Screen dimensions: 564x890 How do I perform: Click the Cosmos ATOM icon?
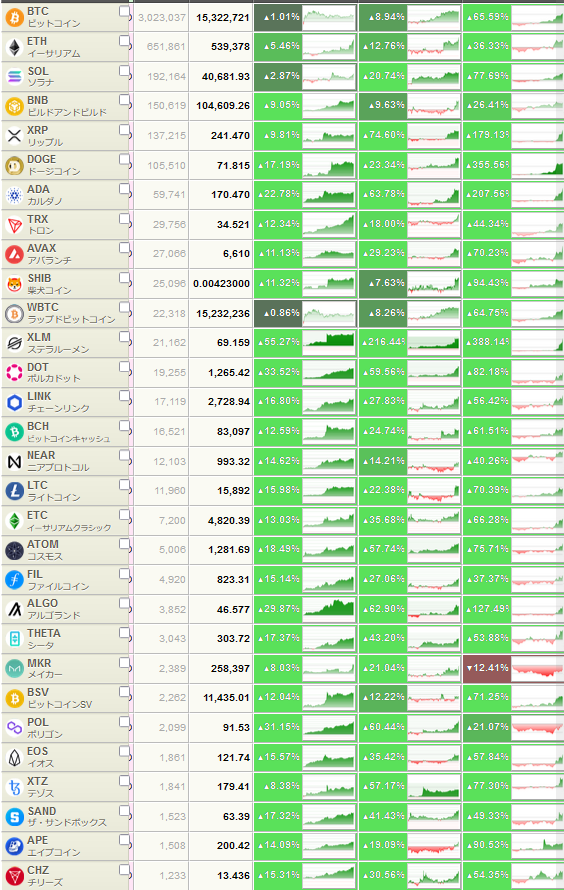pos(14,550)
